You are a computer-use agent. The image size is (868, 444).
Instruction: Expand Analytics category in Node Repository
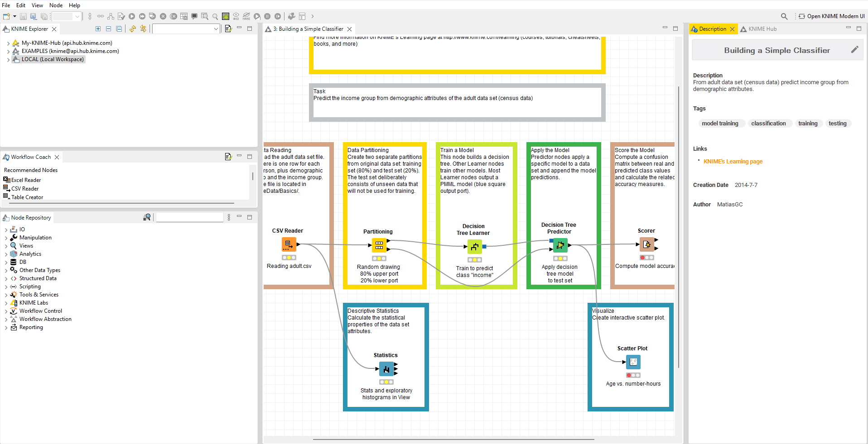coord(6,254)
